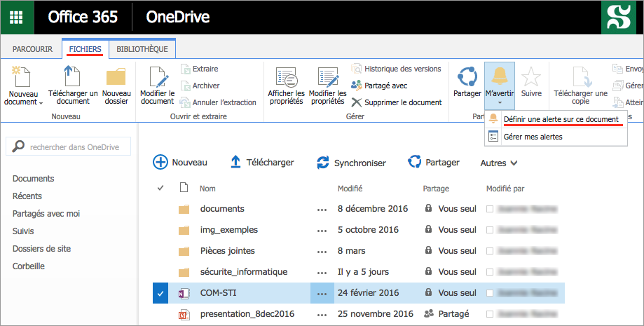Screen dimensions: 644x326
Task: Open Corbeille in the left navigation
Action: (28, 266)
